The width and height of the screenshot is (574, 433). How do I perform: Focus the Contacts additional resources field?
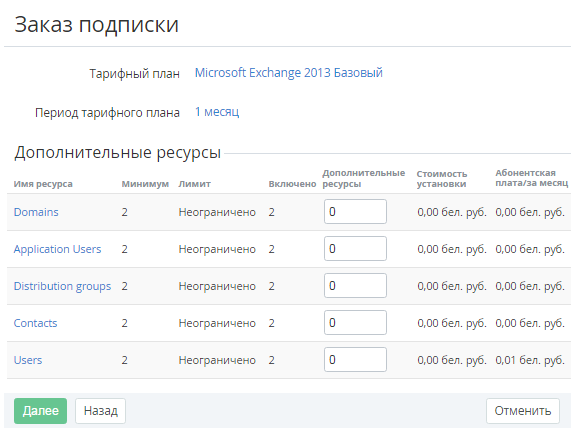pos(355,322)
